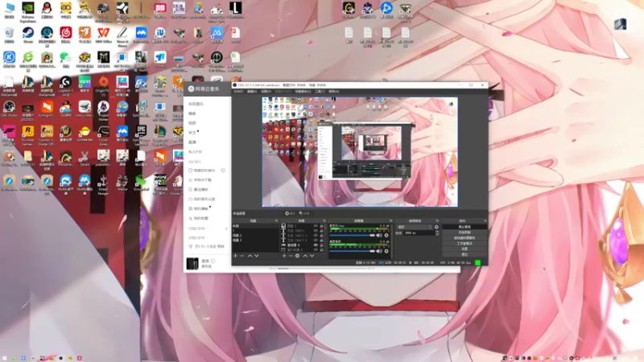Add new playlist plus in NetEase sidebar
644x362 pixels.
point(226,228)
